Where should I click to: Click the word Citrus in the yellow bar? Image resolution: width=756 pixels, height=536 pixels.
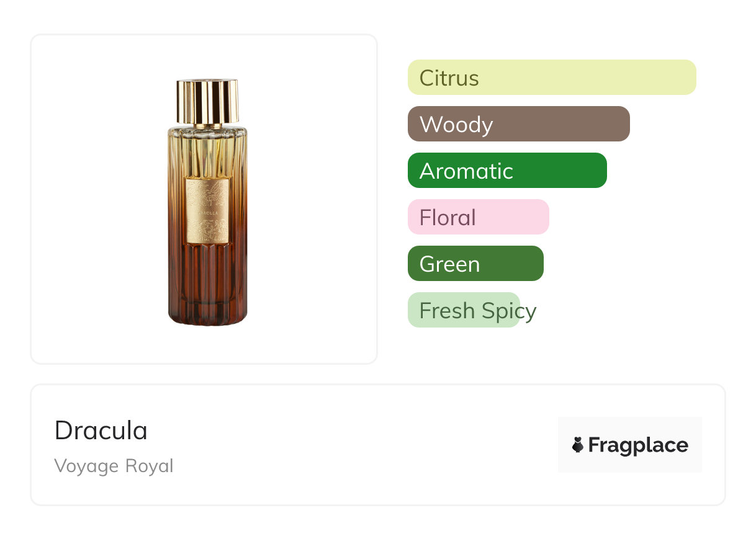coord(449,78)
